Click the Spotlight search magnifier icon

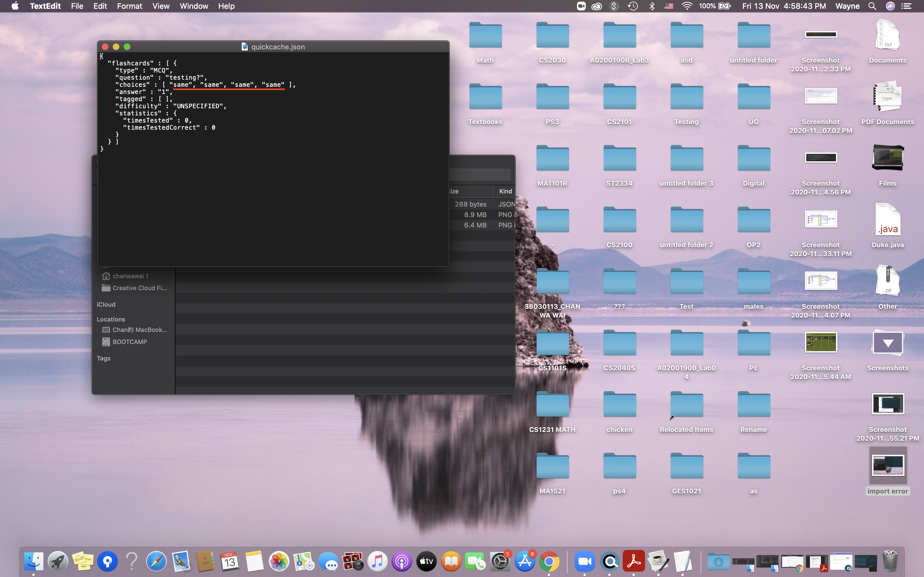pyautogui.click(x=872, y=6)
